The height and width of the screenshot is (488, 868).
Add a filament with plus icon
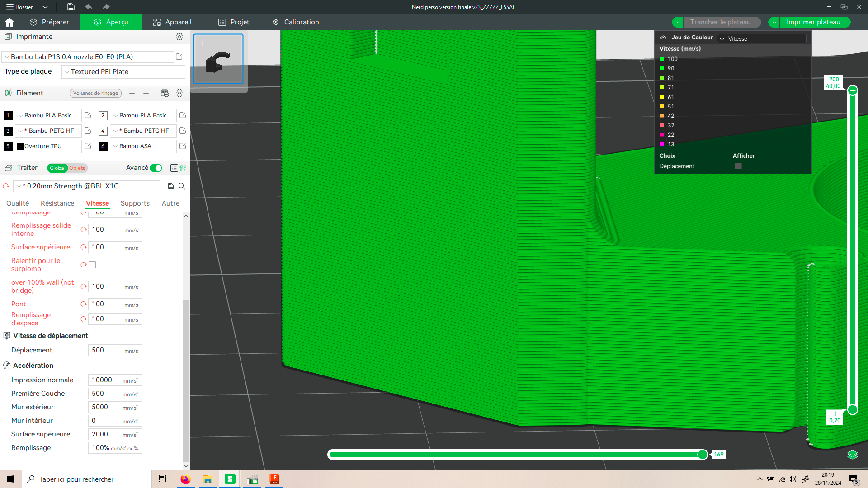coord(132,93)
